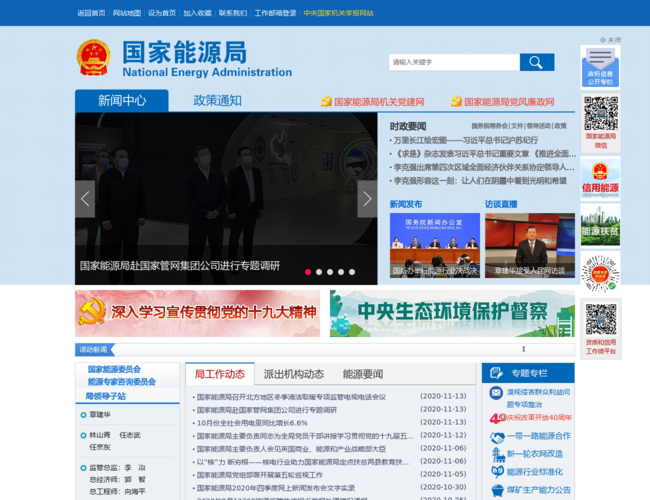Viewport: 650px width, 500px height.
Task: Open 深入学习宣传贯彻党的十九大精神 banner
Action: pyautogui.click(x=197, y=313)
